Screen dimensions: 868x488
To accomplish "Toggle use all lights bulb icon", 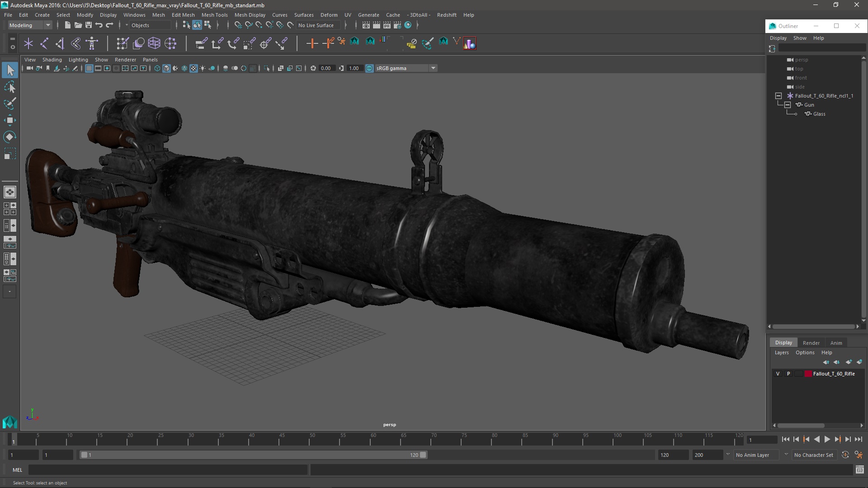I will click(203, 68).
